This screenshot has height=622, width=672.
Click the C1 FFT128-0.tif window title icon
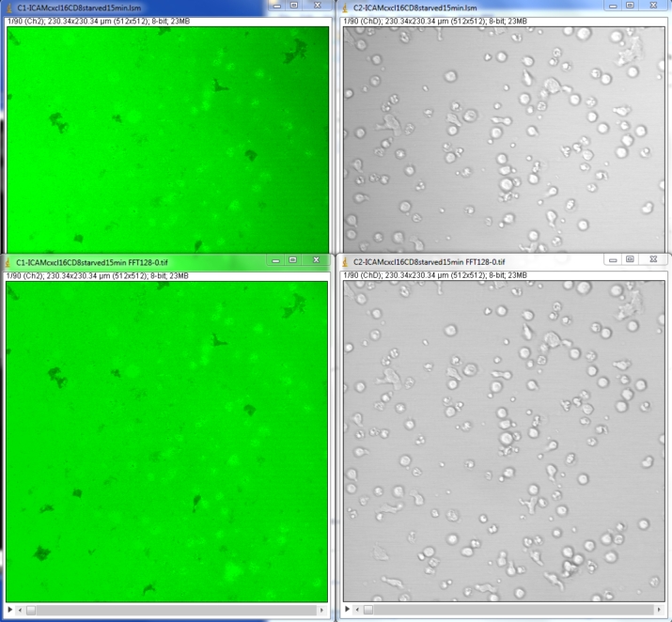(x=8, y=260)
